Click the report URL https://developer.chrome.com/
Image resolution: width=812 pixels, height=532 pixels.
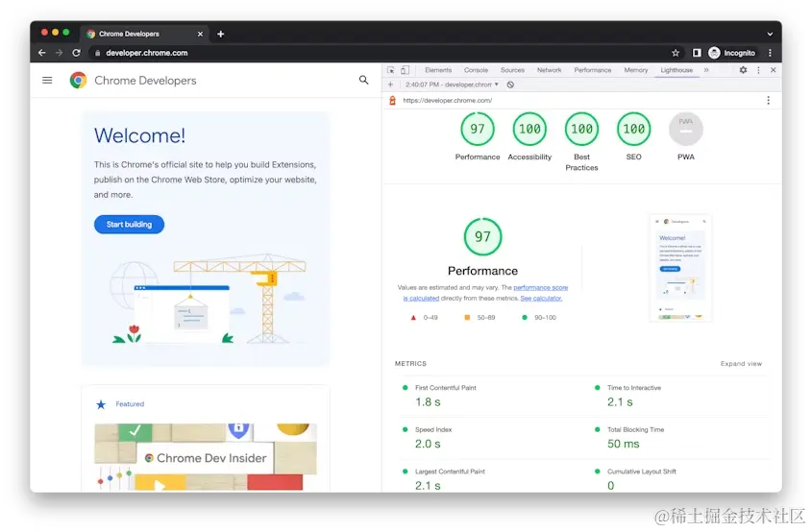click(448, 101)
